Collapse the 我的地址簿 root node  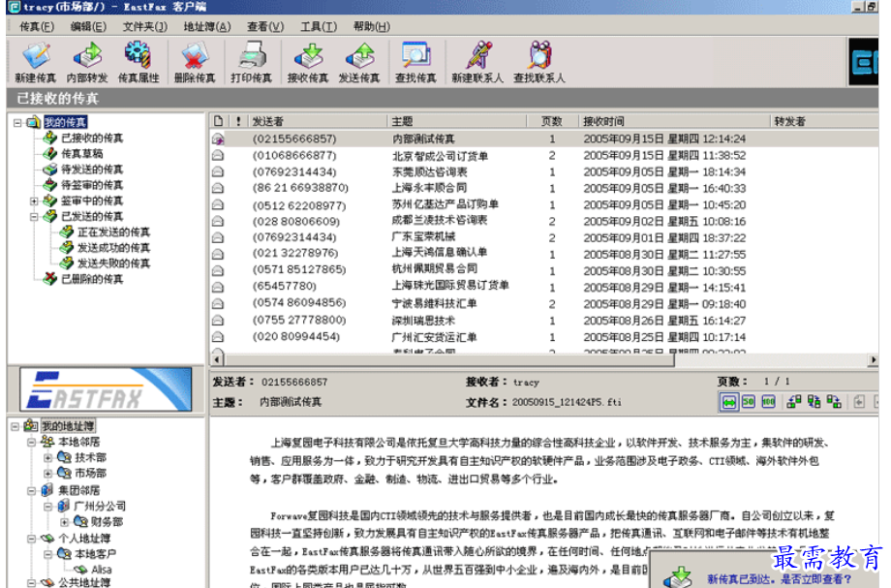[15, 426]
